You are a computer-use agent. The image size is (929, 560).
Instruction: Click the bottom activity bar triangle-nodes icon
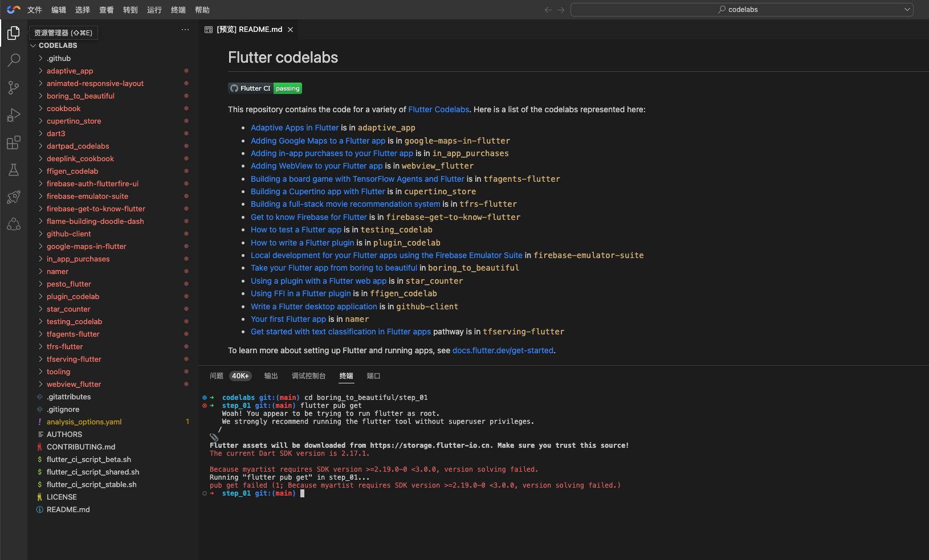14,224
